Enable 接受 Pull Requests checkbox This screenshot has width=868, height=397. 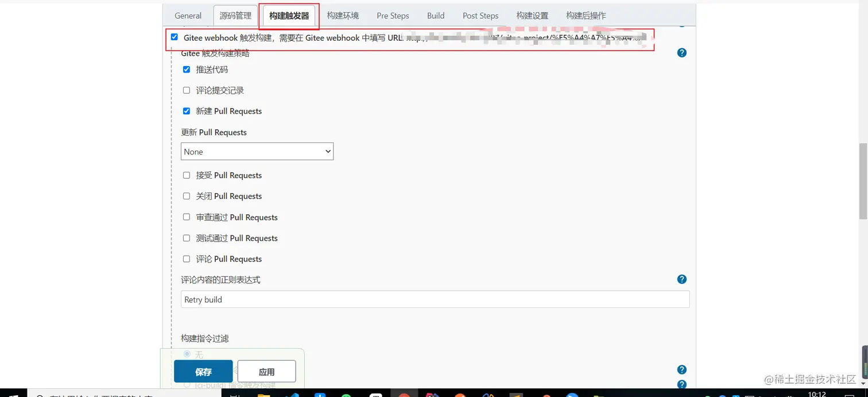click(187, 175)
